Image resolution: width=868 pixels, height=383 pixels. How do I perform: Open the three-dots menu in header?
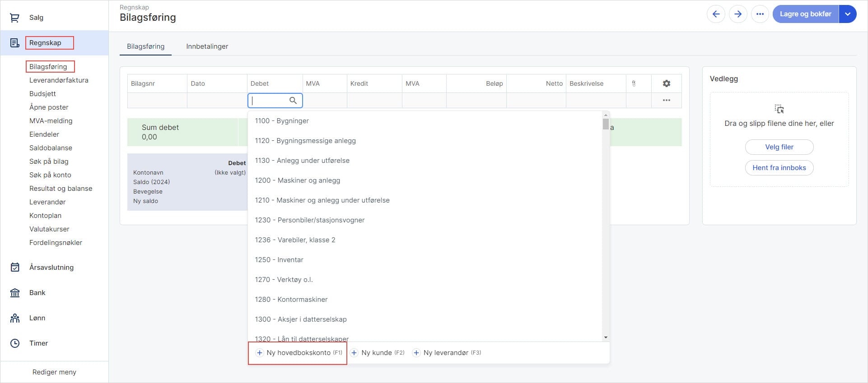coord(760,14)
